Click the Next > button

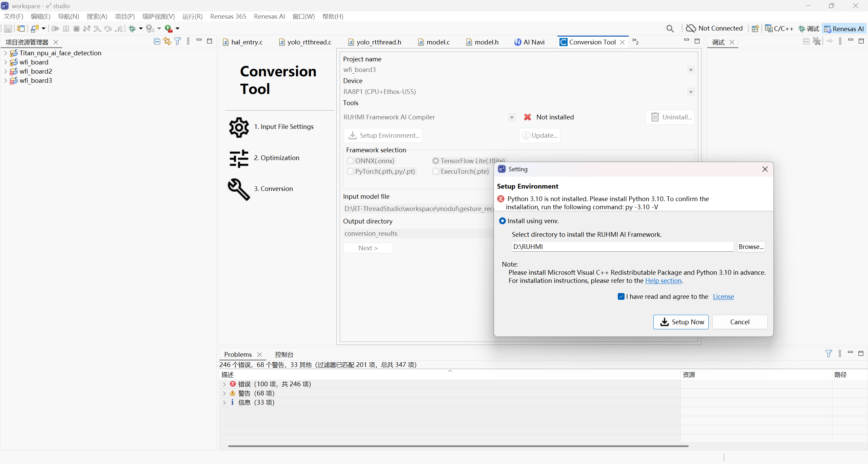pyautogui.click(x=368, y=248)
